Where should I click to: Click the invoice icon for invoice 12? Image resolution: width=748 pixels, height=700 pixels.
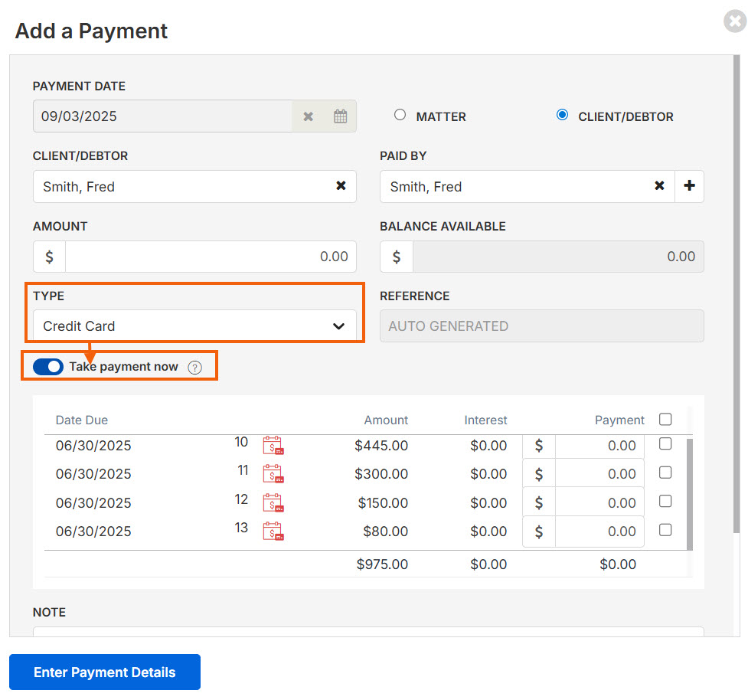click(273, 503)
